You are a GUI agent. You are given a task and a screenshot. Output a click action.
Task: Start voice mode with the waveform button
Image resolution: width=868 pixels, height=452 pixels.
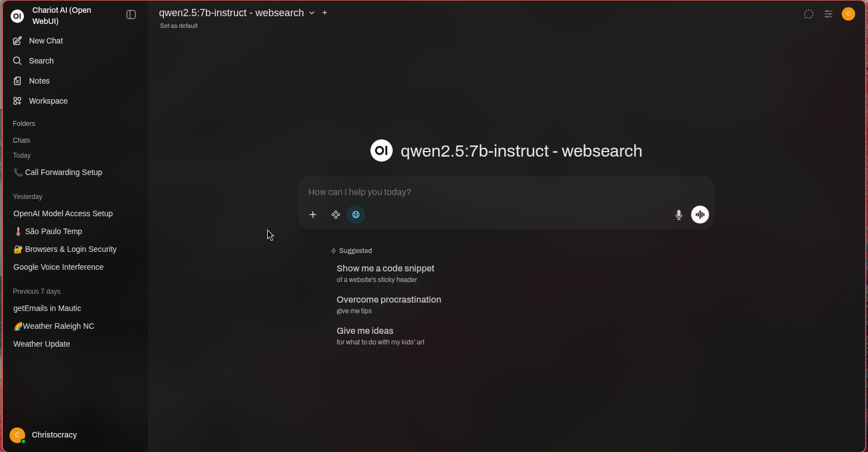tap(700, 215)
